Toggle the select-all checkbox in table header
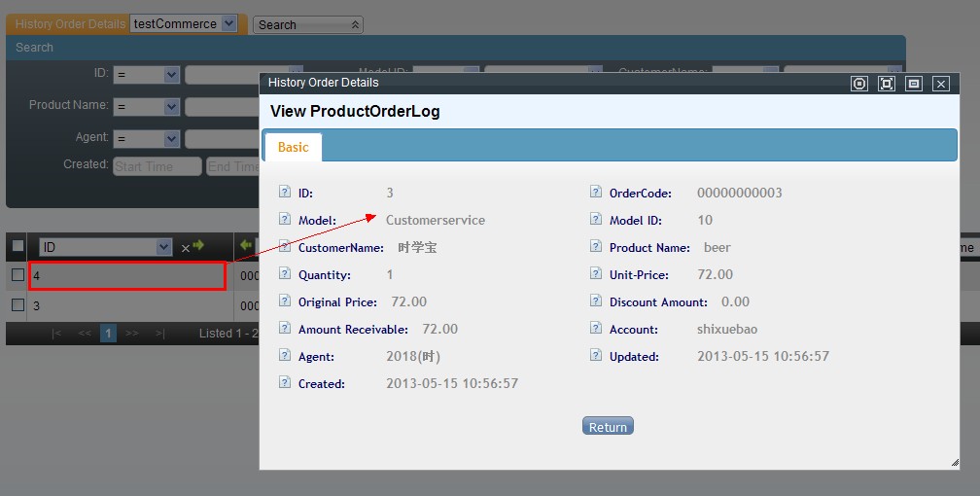The height and width of the screenshot is (496, 980). 17,246
